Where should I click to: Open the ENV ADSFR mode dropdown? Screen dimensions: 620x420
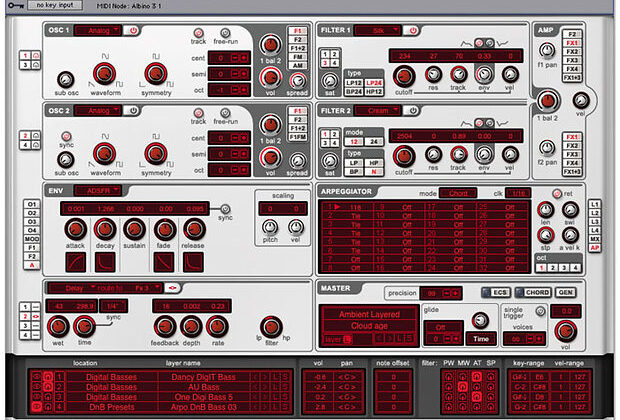click(x=98, y=191)
